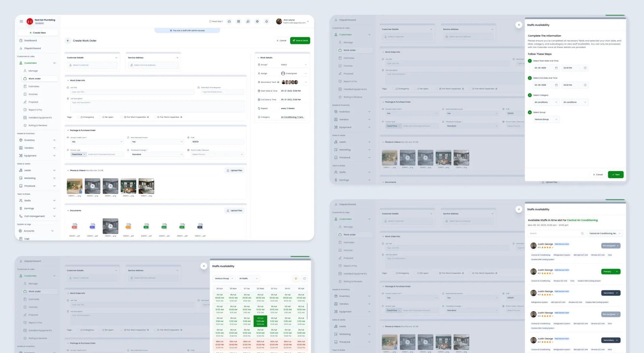Expand Vendors in the main sidebar
644x353 pixels.
(54, 148)
